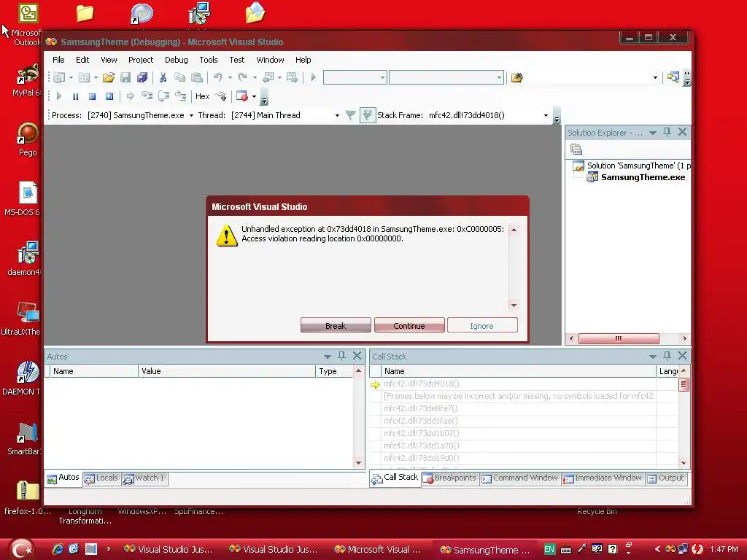The image size is (747, 560).
Task: Click the Breakpoints window toolbar icon
Action: pyautogui.click(x=242, y=96)
